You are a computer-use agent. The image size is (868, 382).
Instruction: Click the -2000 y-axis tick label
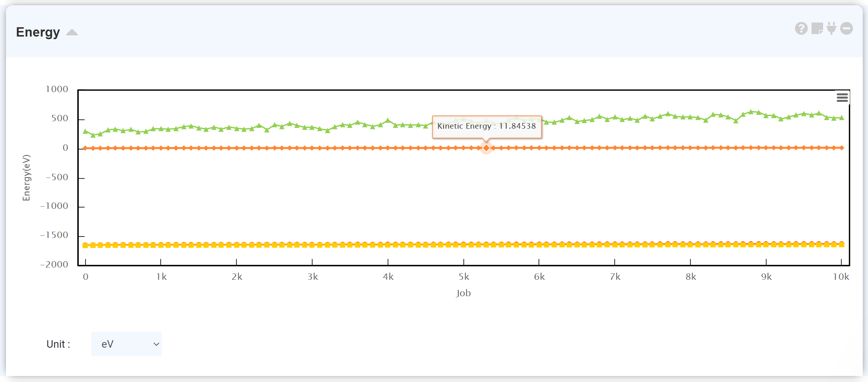coord(55,264)
